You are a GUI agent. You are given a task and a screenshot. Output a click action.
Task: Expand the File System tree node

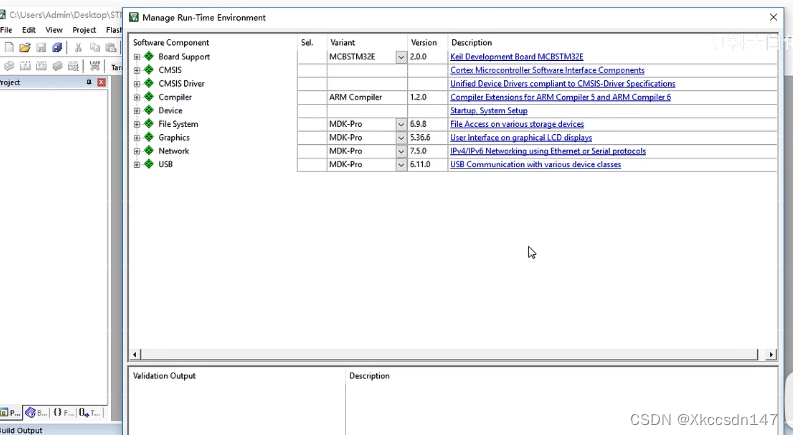point(137,124)
